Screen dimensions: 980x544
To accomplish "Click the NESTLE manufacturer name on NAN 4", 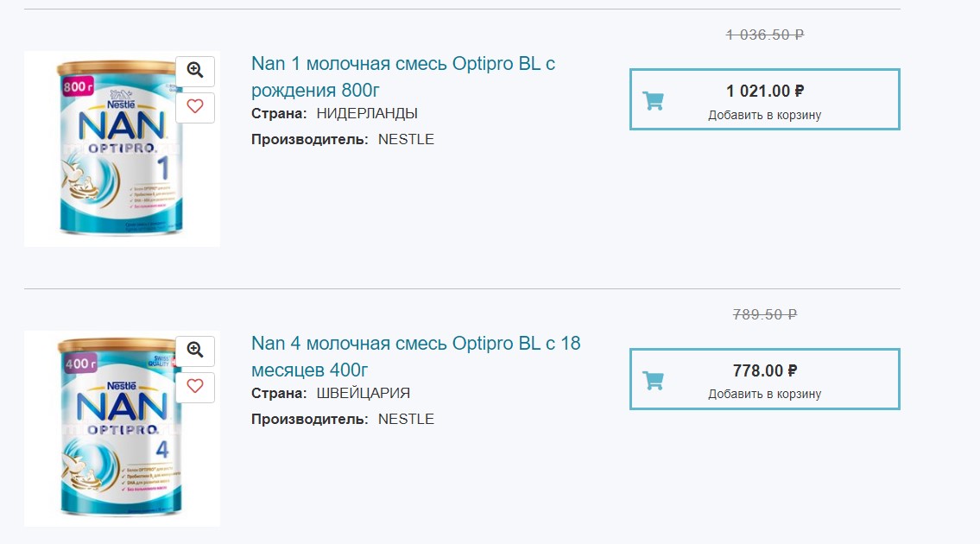I will (x=407, y=419).
